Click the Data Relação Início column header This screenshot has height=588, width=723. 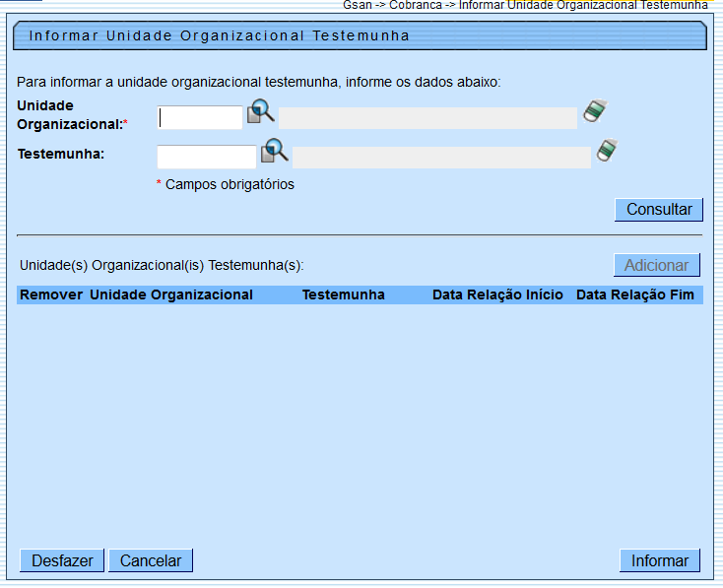497,294
